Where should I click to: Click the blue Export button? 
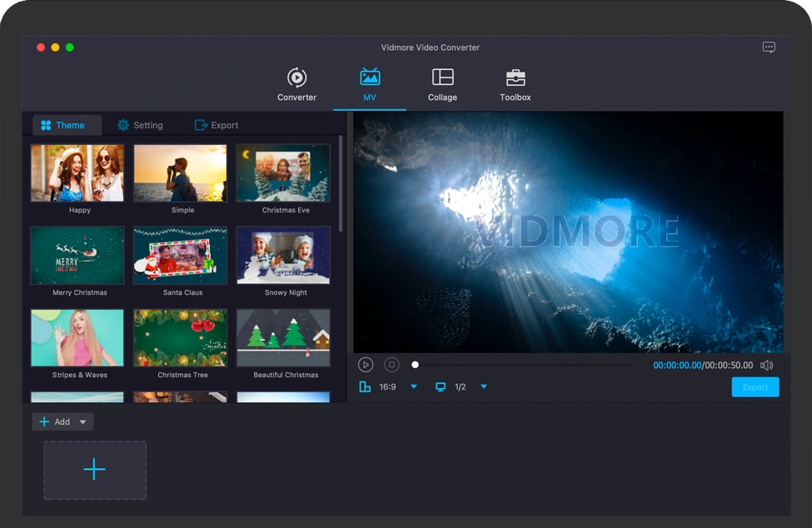click(x=755, y=387)
